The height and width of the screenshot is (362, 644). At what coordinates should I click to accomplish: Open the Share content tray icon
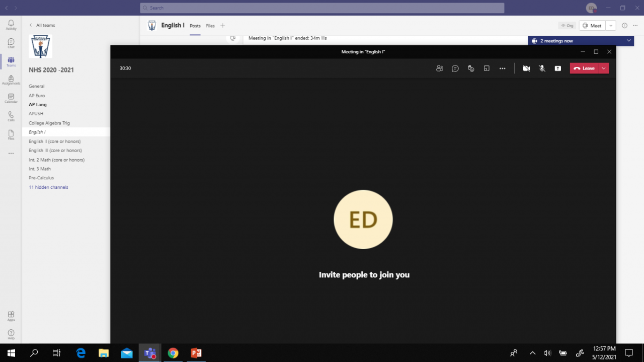(x=558, y=68)
